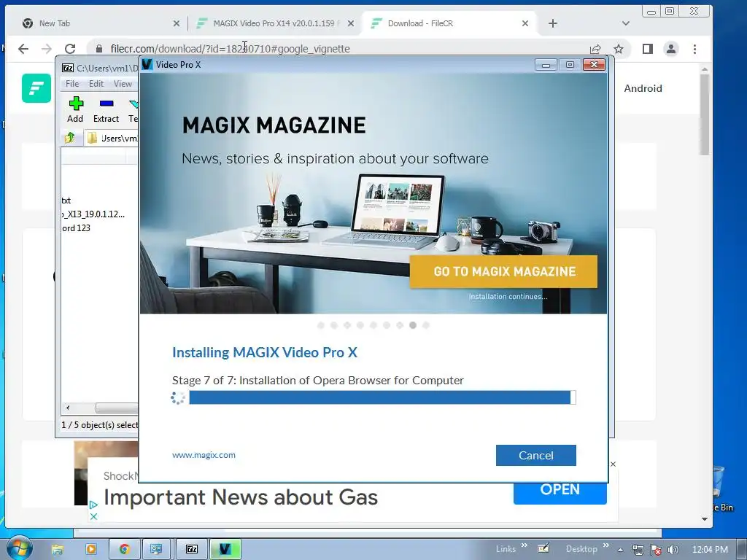The height and width of the screenshot is (560, 747).
Task: Click the volume icon in system tray
Action: click(x=673, y=550)
